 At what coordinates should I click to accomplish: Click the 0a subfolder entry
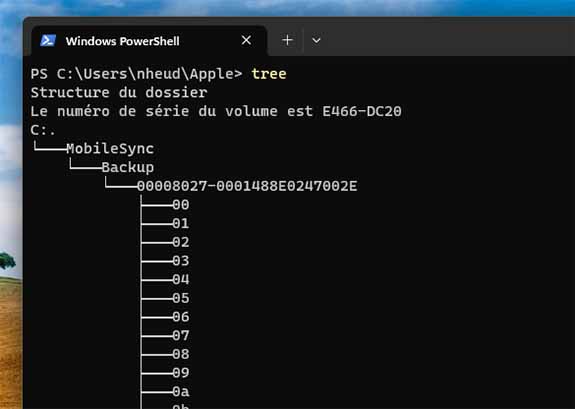pyautogui.click(x=181, y=392)
